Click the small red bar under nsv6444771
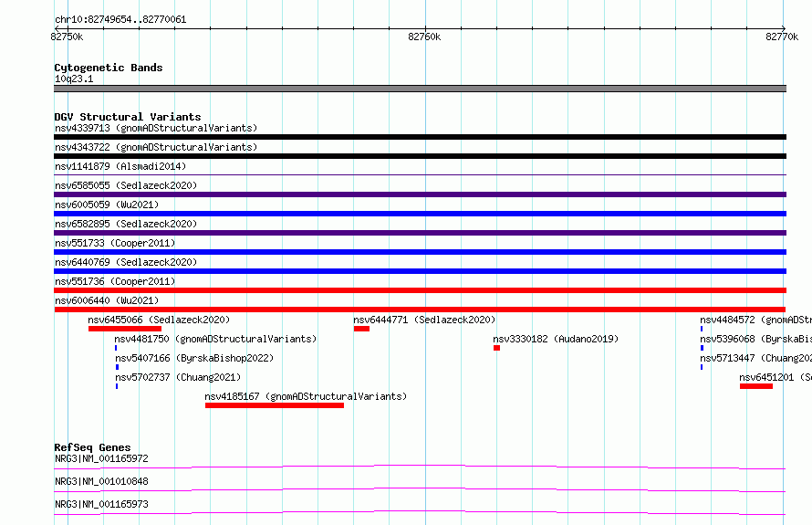Screen dimensions: 812x525 pos(361,329)
